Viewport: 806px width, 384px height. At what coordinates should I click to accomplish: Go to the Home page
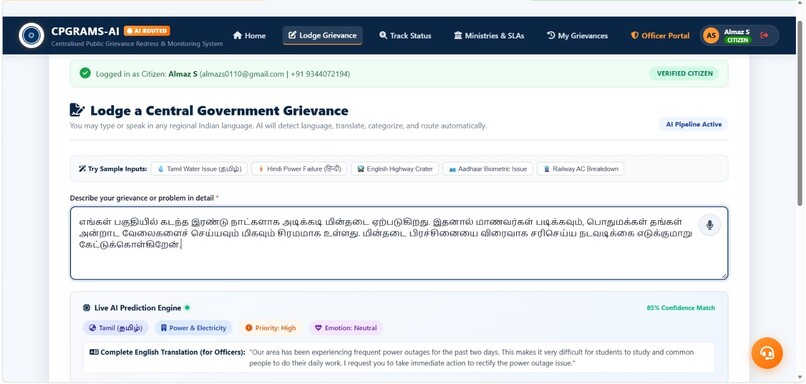tap(249, 35)
